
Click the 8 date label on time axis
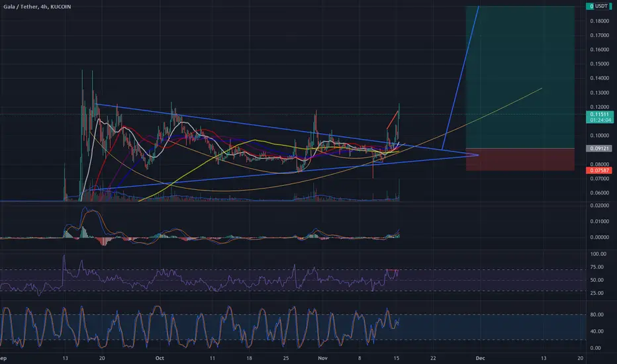pyautogui.click(x=359, y=359)
